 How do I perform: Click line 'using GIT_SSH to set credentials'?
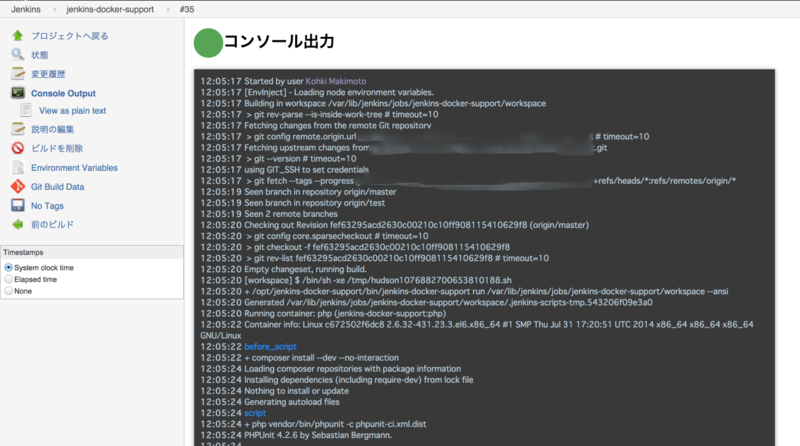306,169
